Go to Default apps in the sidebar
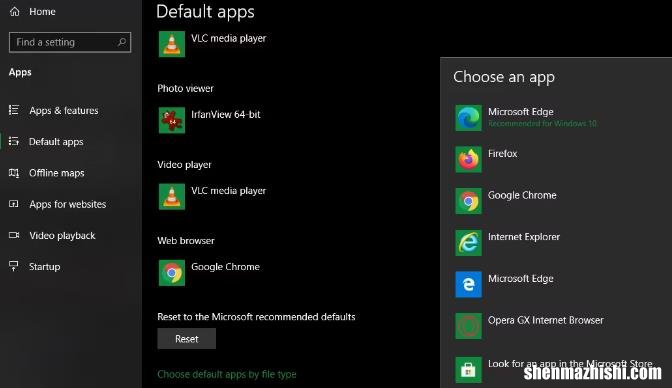Image resolution: width=672 pixels, height=388 pixels. [56, 142]
